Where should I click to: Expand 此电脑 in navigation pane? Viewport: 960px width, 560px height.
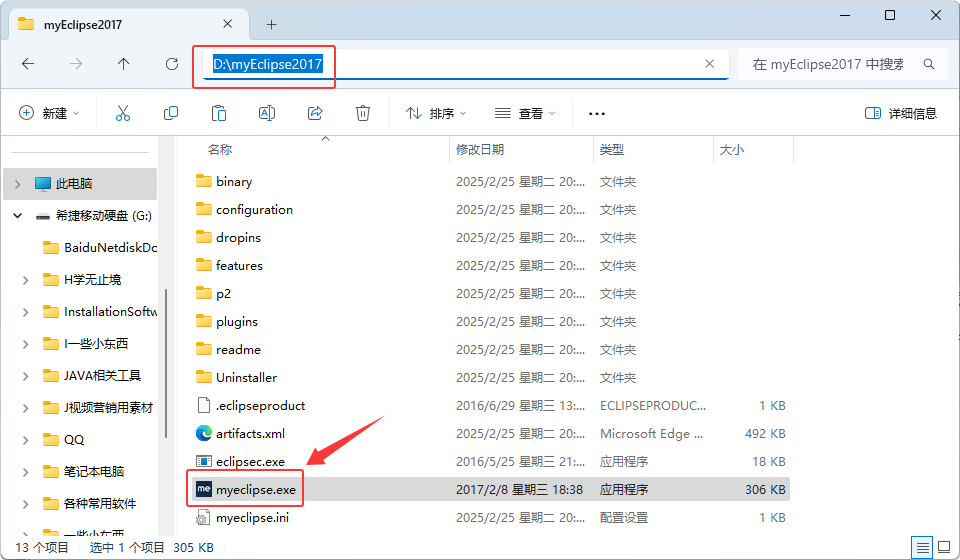(x=18, y=184)
